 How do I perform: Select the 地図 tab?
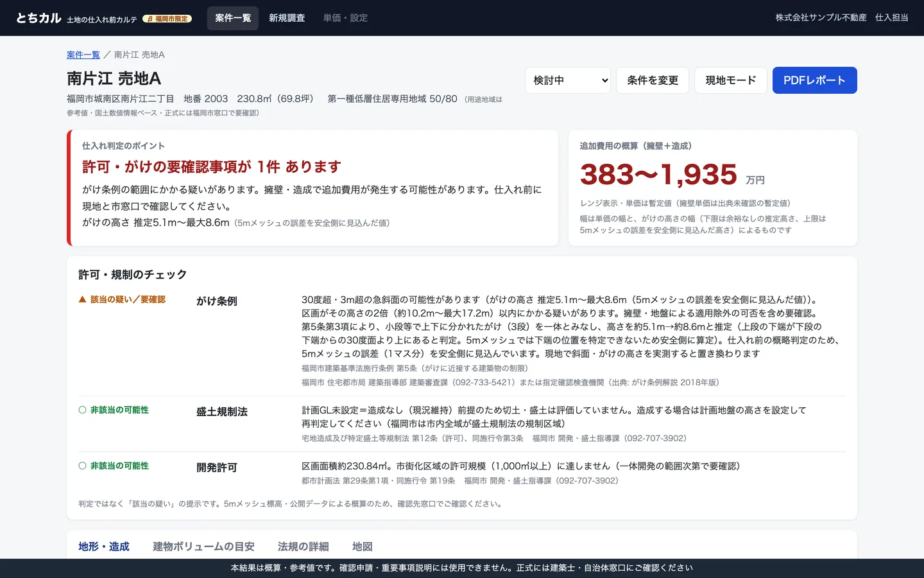[363, 547]
